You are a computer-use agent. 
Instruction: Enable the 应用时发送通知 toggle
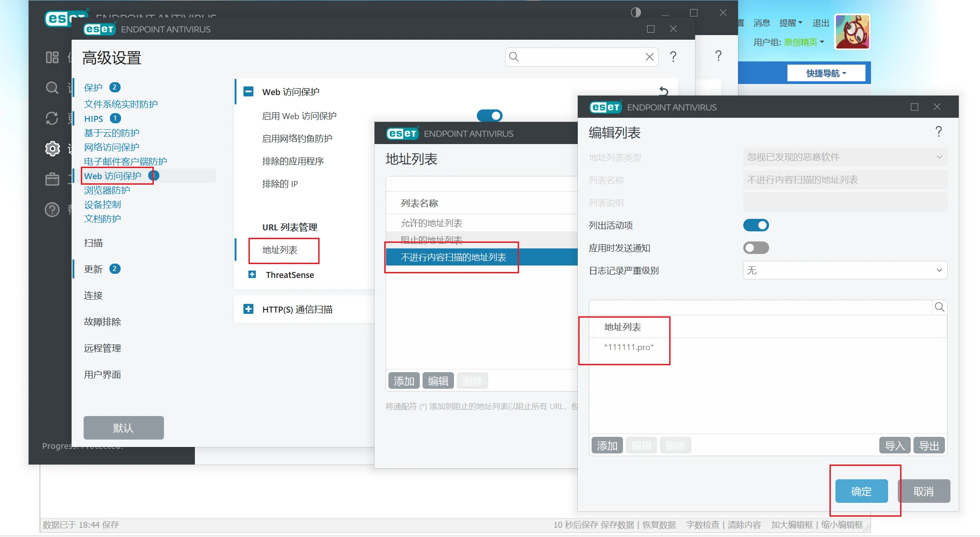click(x=756, y=248)
